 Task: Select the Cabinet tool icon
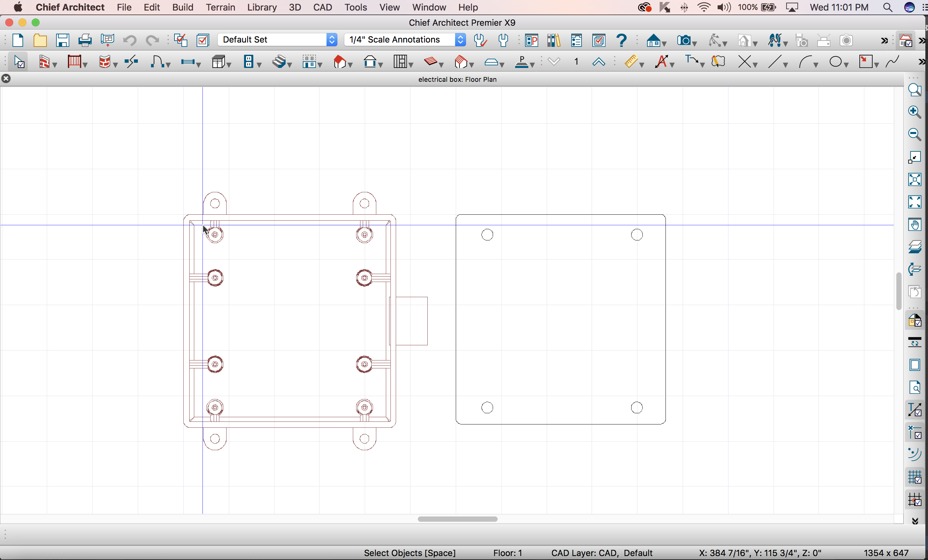[x=218, y=62]
